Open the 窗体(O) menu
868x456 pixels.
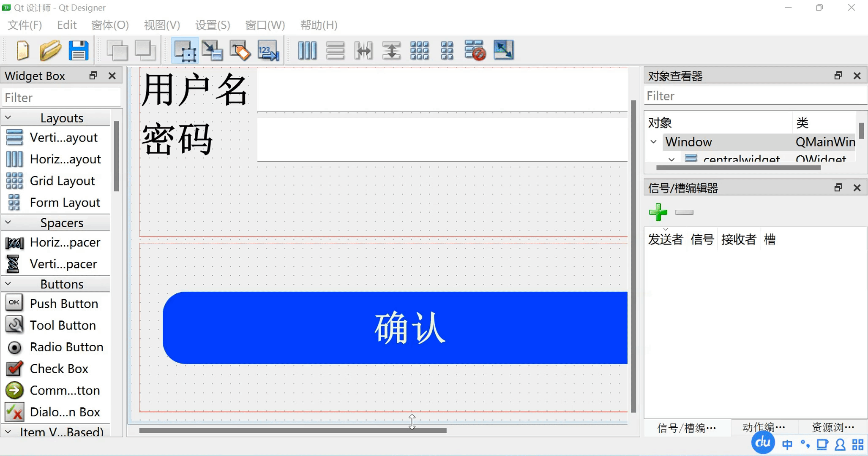(110, 25)
